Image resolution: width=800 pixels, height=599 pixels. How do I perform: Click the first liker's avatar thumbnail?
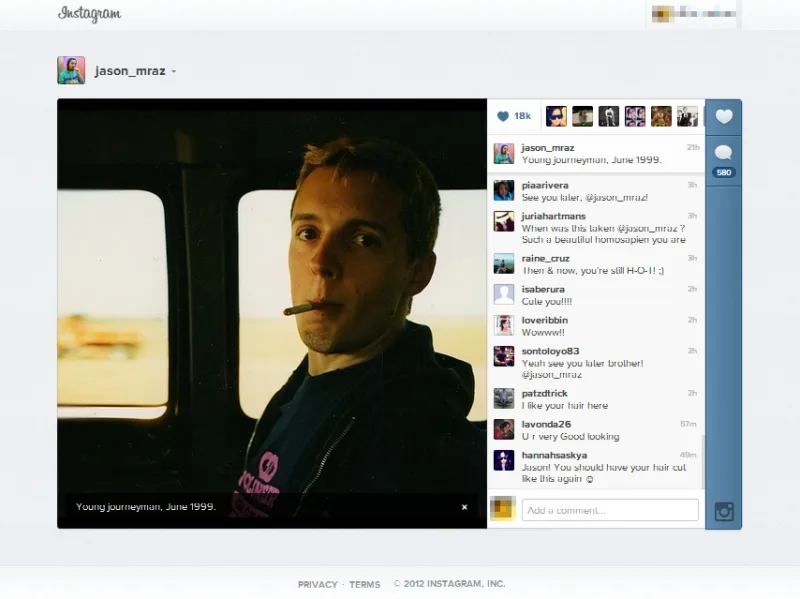point(556,116)
